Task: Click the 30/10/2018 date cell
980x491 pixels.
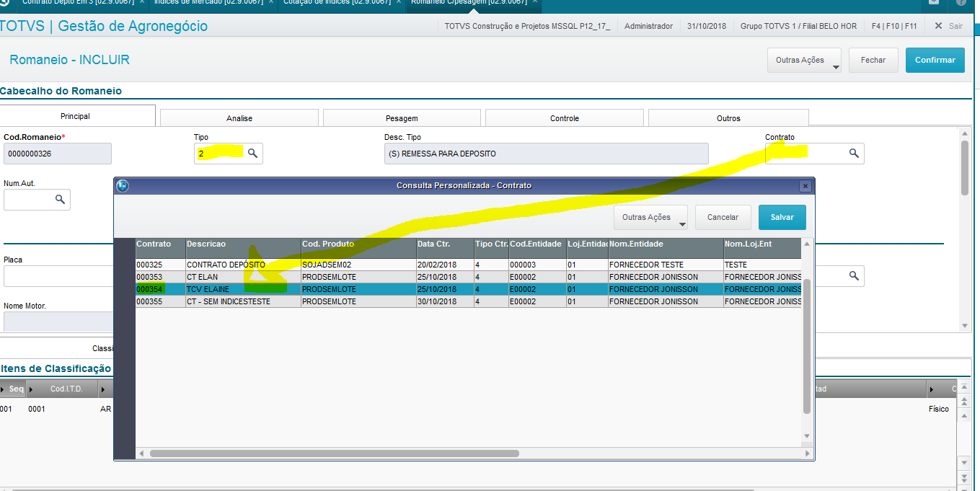Action: tap(445, 301)
